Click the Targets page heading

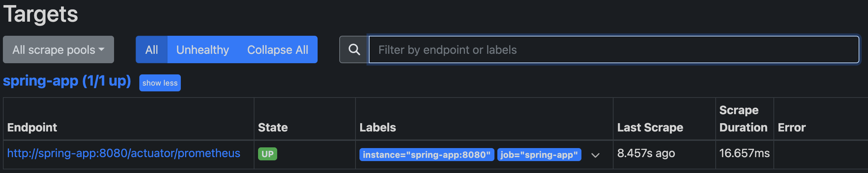coord(40,14)
